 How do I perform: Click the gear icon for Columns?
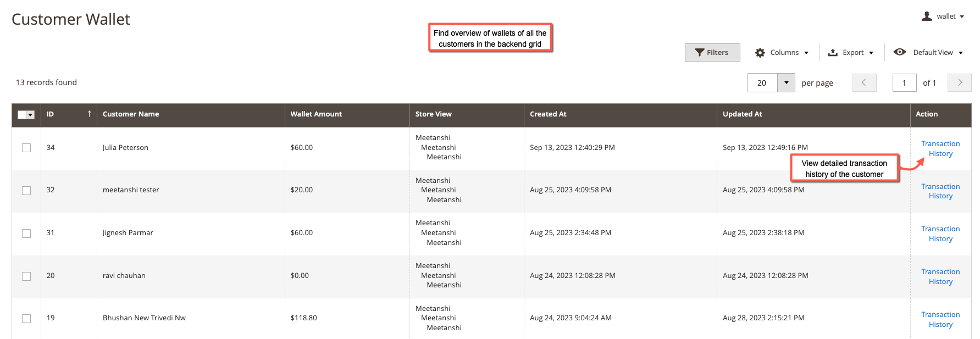(760, 53)
